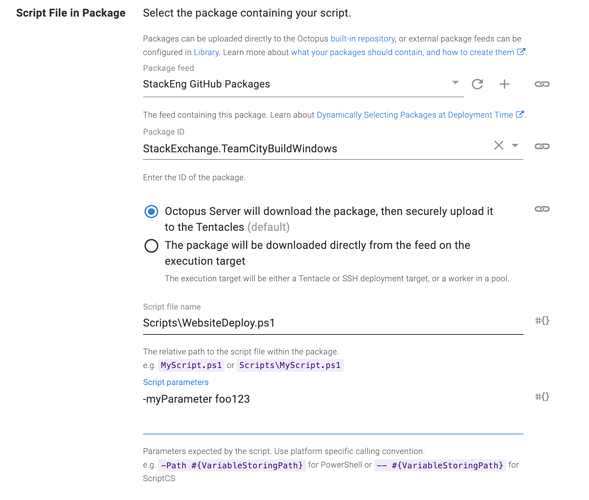
Task: Open the Package ID dropdown arrow
Action: point(515,145)
